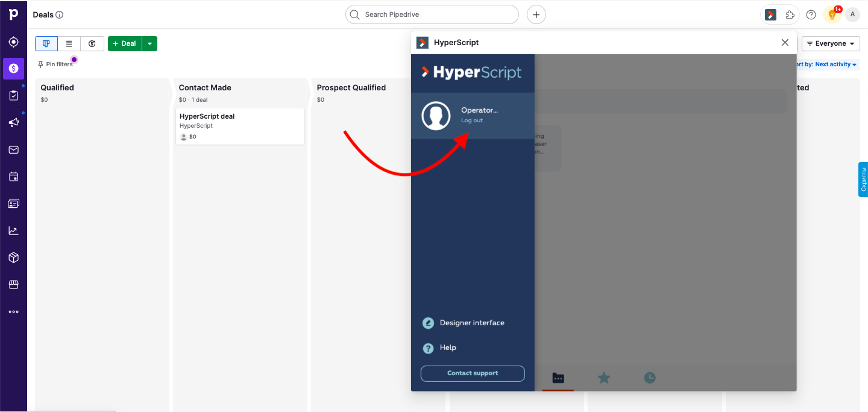Click the Qualified stage header
This screenshot has height=412, width=868.
[x=57, y=87]
